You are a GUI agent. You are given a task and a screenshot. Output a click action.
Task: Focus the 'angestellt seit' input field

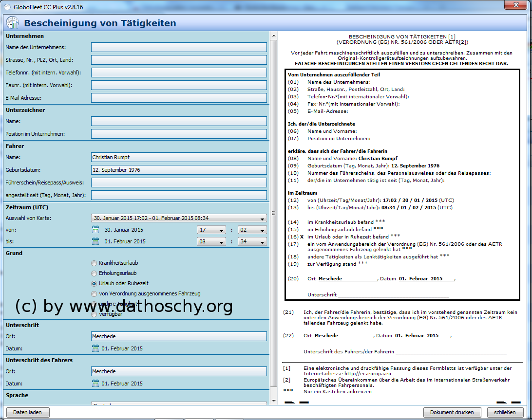tap(179, 195)
